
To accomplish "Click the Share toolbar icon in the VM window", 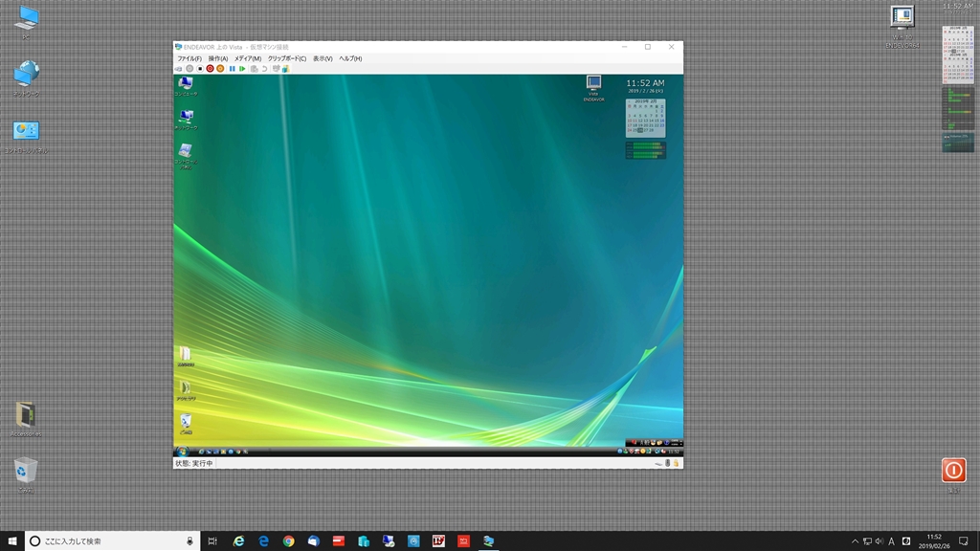I will pos(285,69).
